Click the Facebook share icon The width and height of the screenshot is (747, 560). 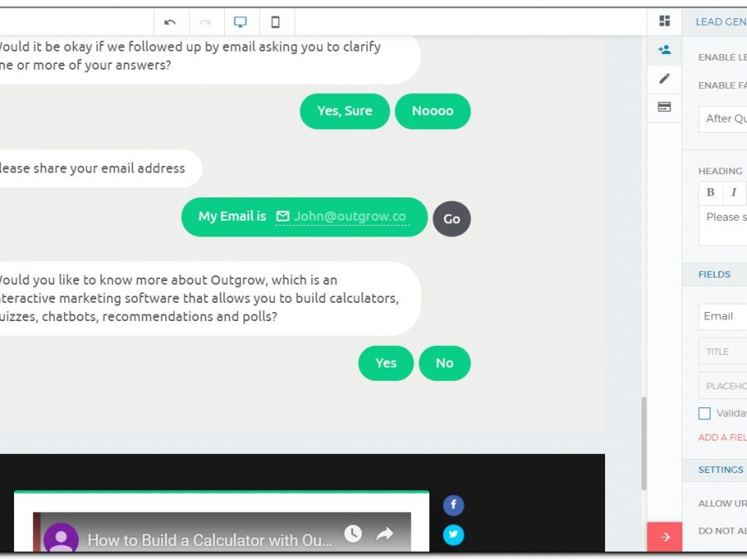point(453,505)
